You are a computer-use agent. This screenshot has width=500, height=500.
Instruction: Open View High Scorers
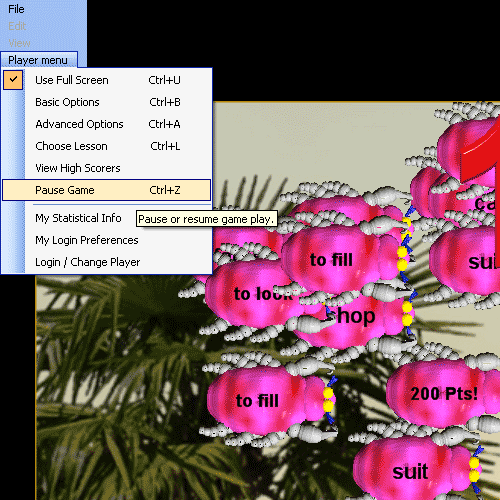107,168
